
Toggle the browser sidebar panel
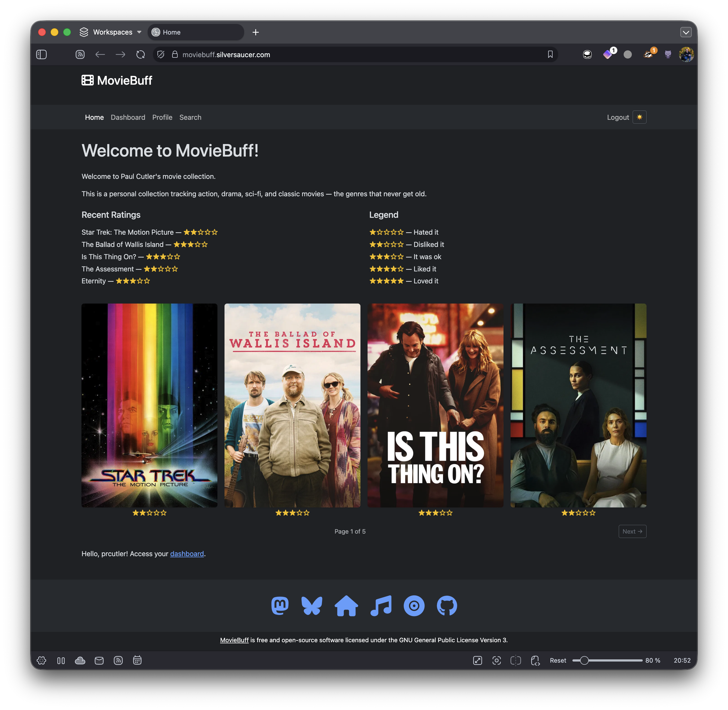[x=41, y=54]
